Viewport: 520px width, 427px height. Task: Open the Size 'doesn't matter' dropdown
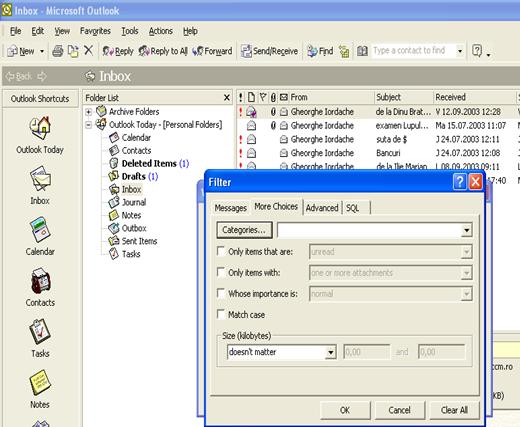[x=330, y=352]
